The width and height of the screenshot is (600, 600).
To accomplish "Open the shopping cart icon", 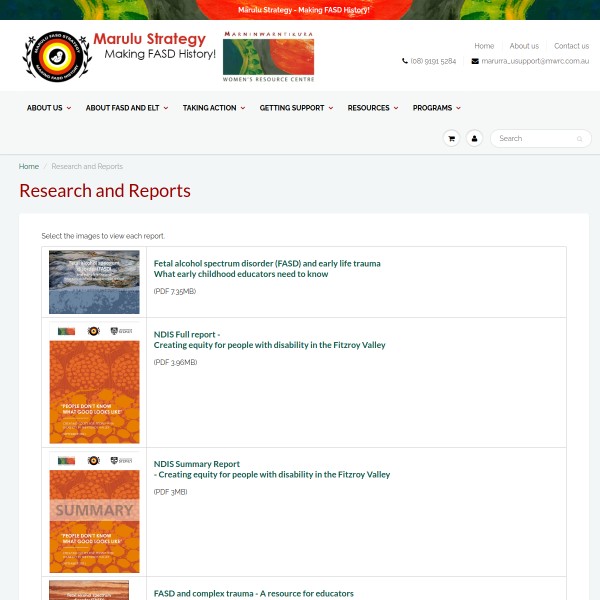I will [451, 139].
